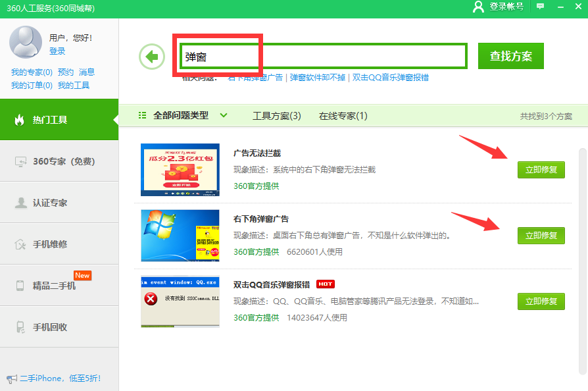
Task: Click 立即修复 for 右下角弹窗广告
Action: point(541,236)
